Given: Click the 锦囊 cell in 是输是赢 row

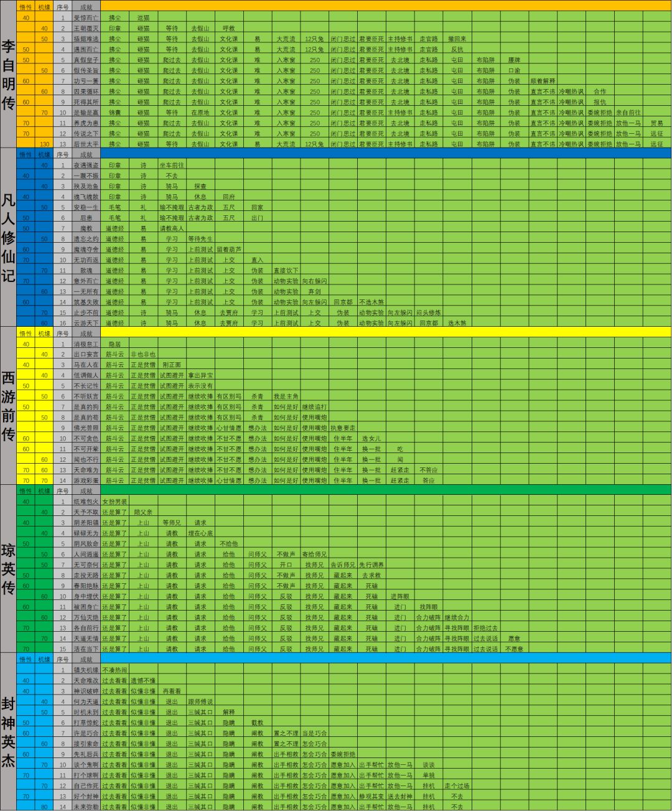Looking at the screenshot, I should point(114,113).
